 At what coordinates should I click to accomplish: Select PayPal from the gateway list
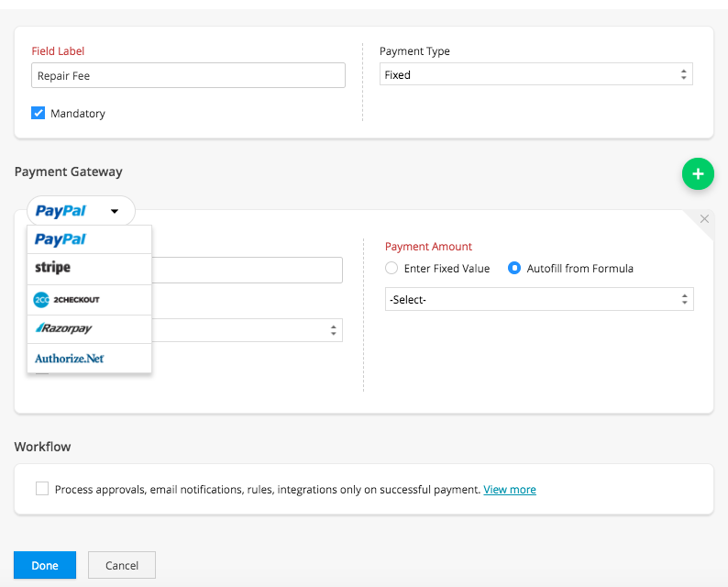coord(61,239)
